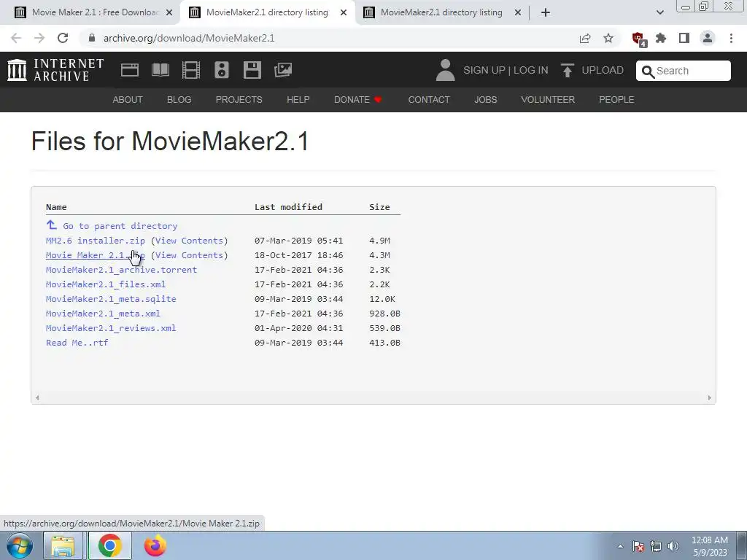The height and width of the screenshot is (560, 747).
Task: Open the Images icon in header
Action: 283,70
